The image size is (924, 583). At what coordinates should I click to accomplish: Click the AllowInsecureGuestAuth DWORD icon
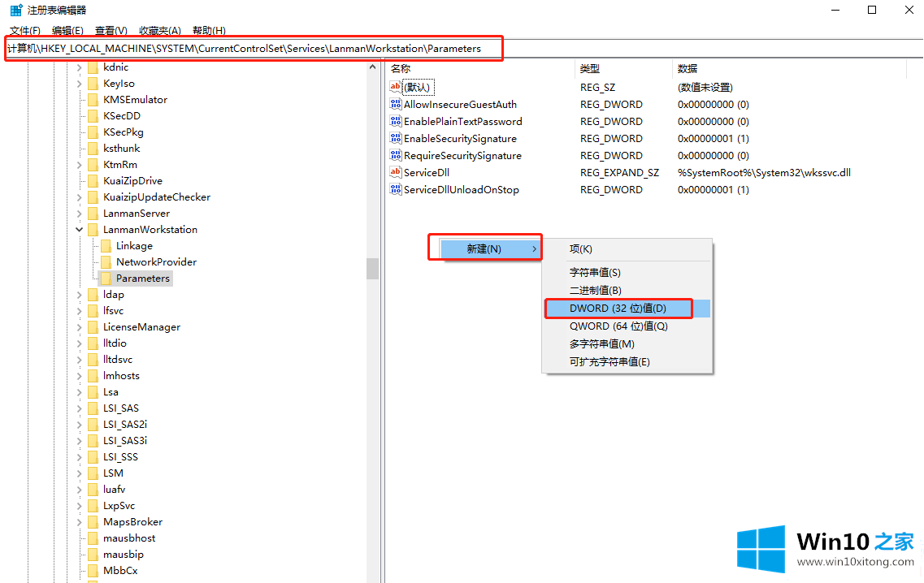tap(396, 104)
